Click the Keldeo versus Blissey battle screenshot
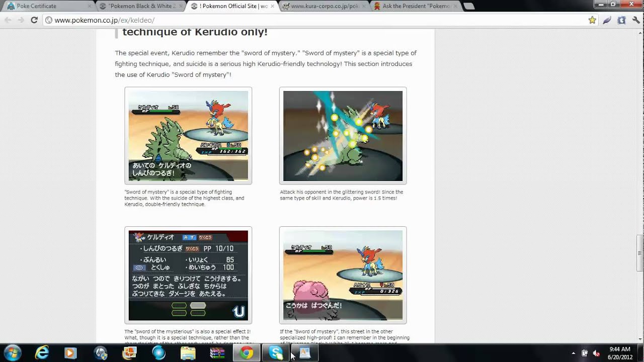644x362 pixels. click(x=343, y=275)
